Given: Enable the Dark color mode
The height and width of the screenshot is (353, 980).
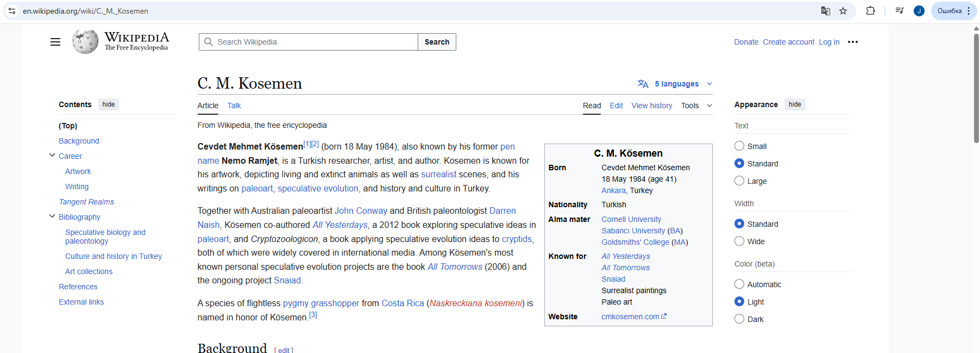Looking at the screenshot, I should click(x=739, y=319).
